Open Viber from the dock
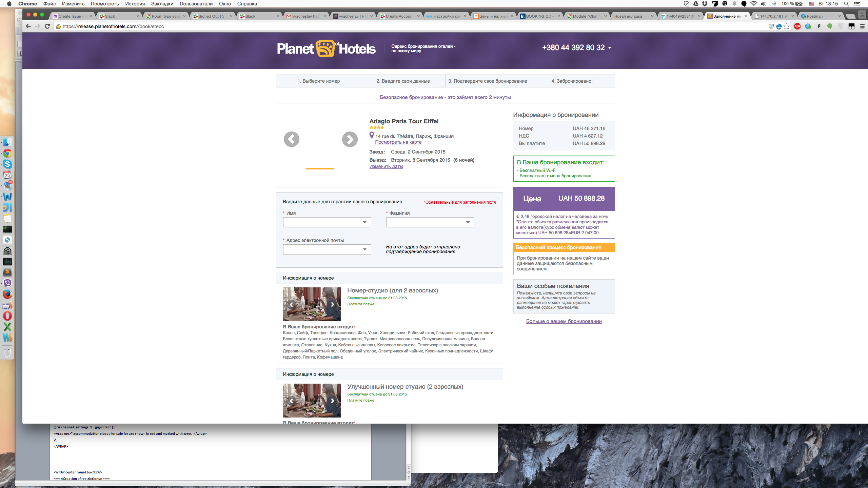This screenshot has width=868, height=488. [x=7, y=283]
